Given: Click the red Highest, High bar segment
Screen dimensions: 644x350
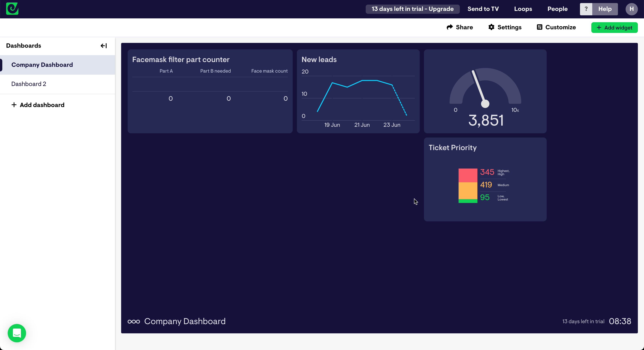Looking at the screenshot, I should tap(468, 175).
